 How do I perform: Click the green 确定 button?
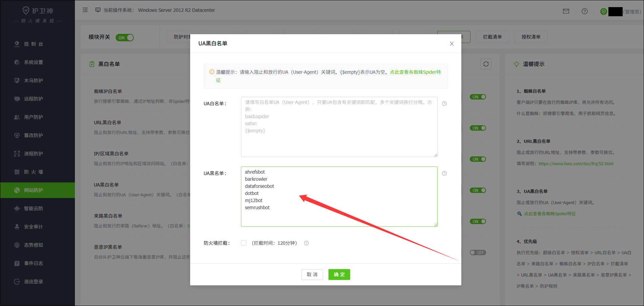pos(339,275)
